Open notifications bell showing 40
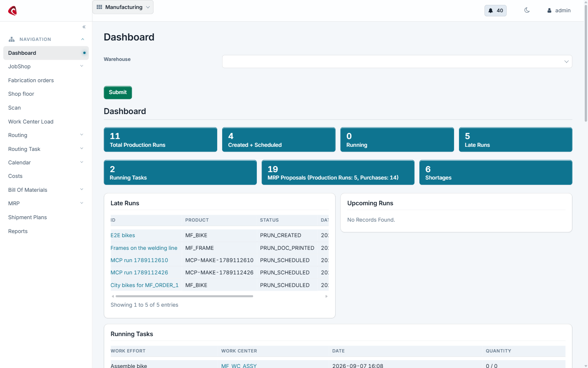 click(x=495, y=11)
